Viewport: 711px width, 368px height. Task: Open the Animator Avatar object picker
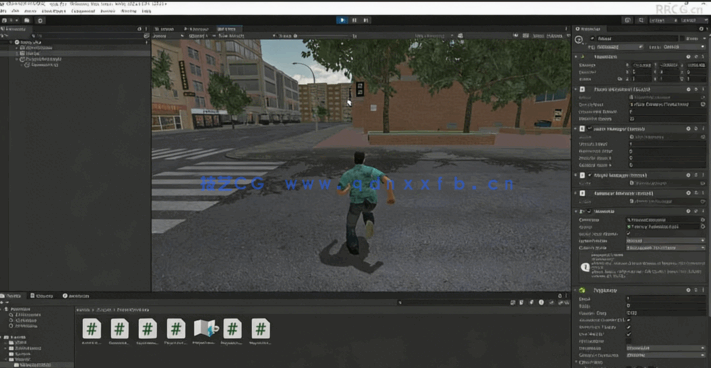click(702, 227)
